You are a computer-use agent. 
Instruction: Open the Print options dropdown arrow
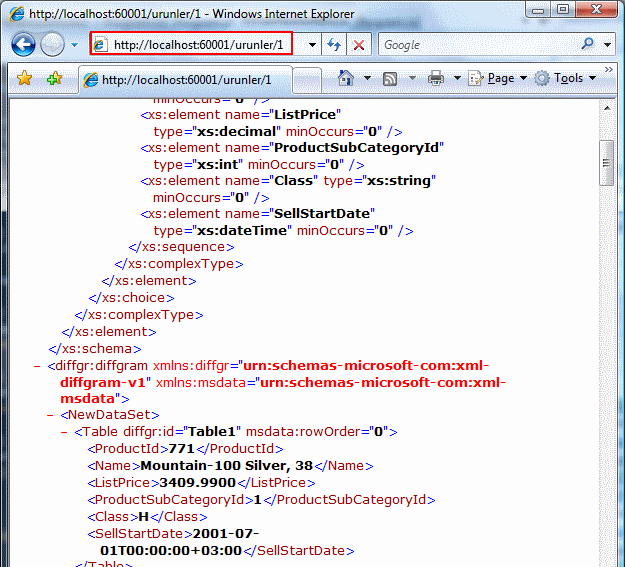point(456,78)
